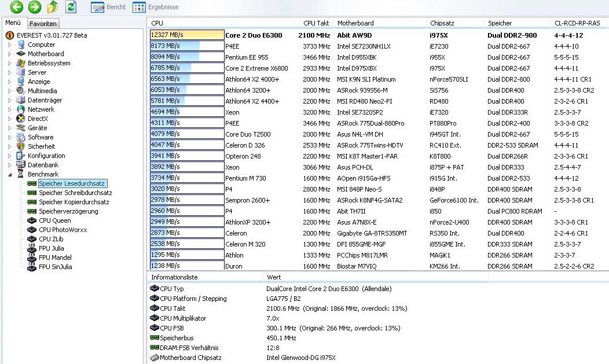
Task: Click the Anzeige display icon
Action: pyautogui.click(x=21, y=82)
